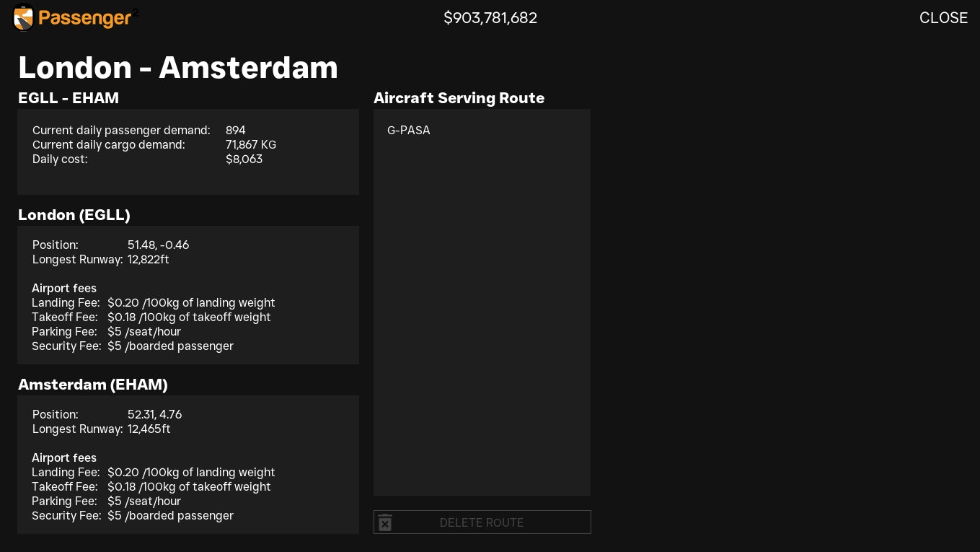Click the Aircraft Serving Route heading
980x552 pixels.
pos(459,98)
